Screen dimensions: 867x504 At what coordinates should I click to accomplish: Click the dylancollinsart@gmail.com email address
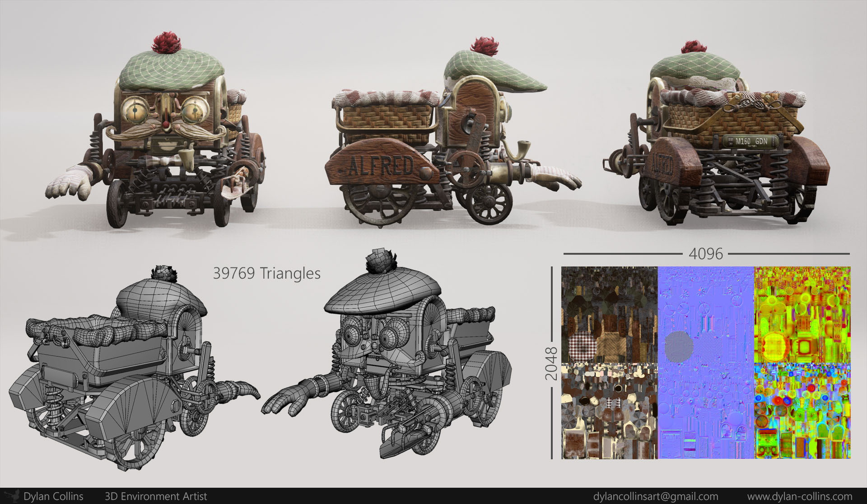[x=656, y=496]
